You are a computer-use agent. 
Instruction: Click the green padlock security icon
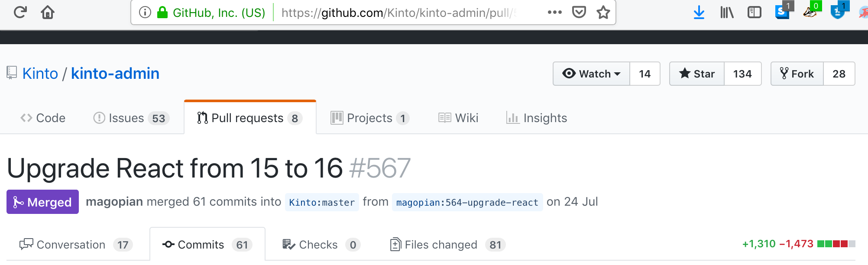[x=162, y=13]
